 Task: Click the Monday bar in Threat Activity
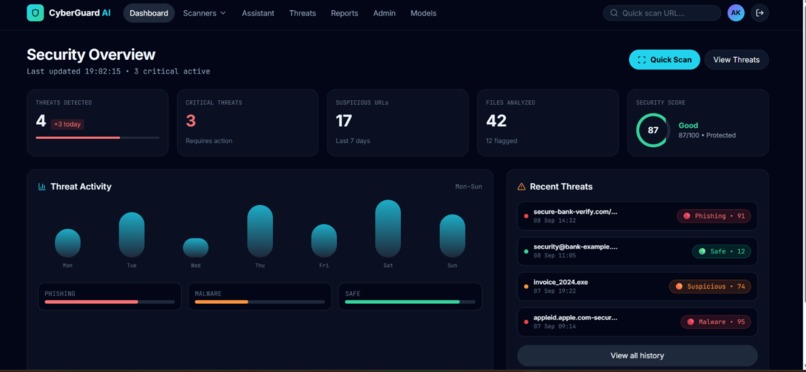[x=68, y=243]
